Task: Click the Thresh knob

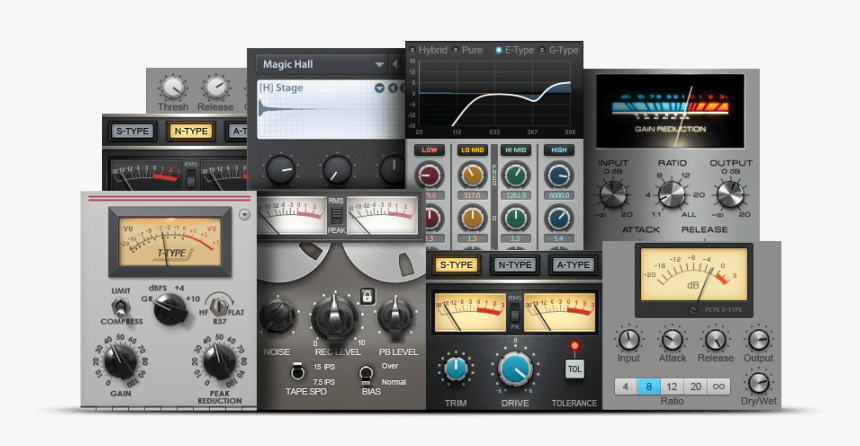Action: tap(173, 88)
